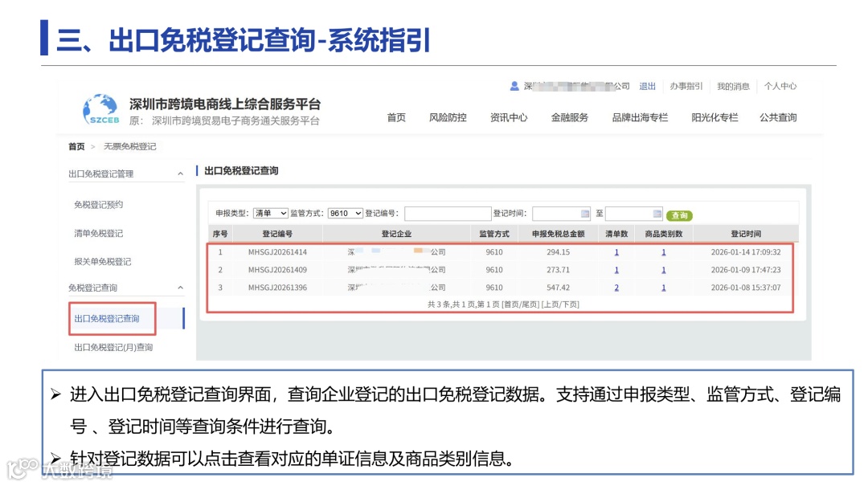Select 报关单免税登记 in sidebar
The width and height of the screenshot is (868, 486).
(x=102, y=262)
